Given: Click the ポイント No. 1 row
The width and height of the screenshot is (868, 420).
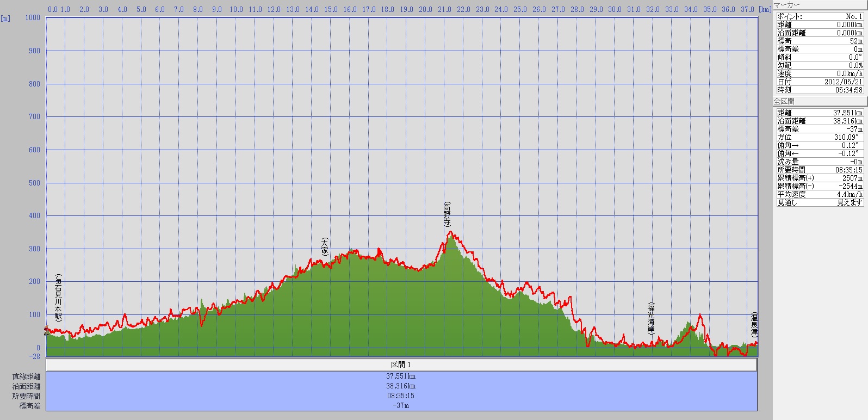Looking at the screenshot, I should (x=820, y=16).
